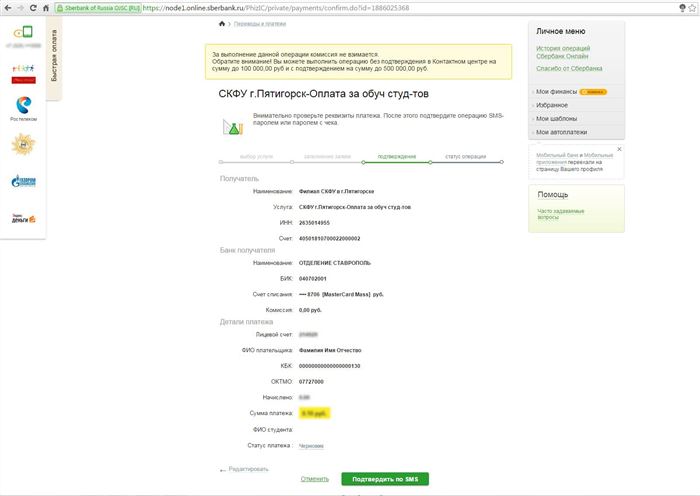Click the Отменить link

click(315, 479)
